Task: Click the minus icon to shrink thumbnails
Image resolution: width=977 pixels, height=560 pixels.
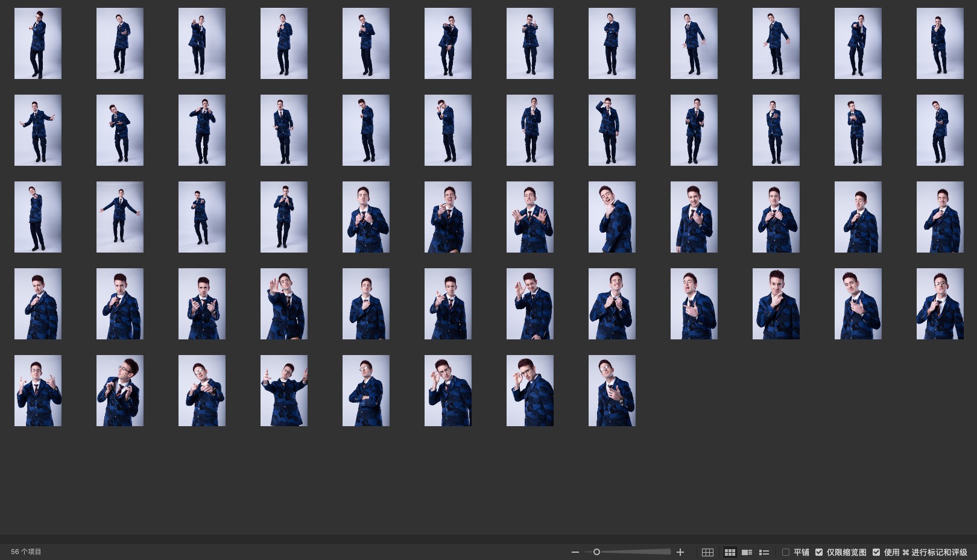Action: pos(575,552)
